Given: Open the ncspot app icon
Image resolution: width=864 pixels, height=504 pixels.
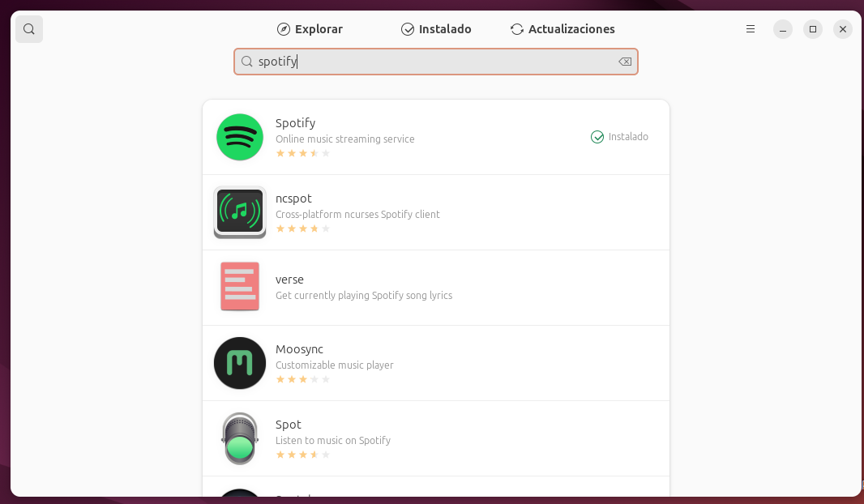Looking at the screenshot, I should [240, 212].
